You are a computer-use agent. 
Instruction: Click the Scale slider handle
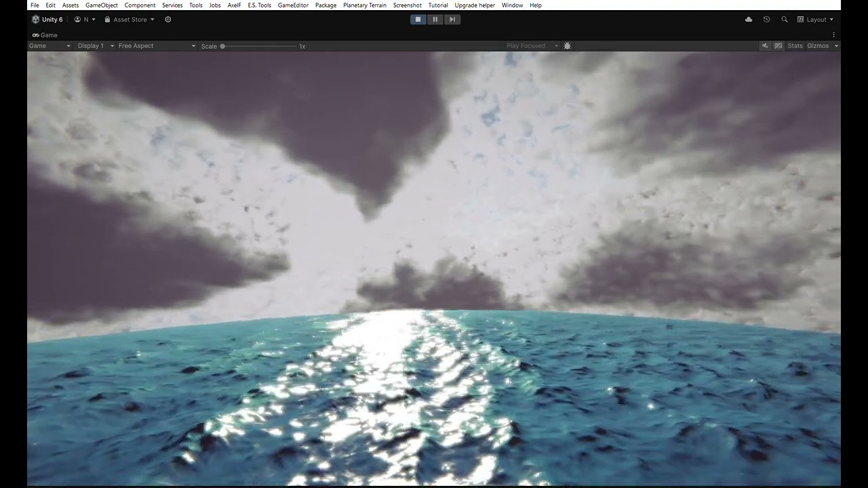(x=222, y=46)
